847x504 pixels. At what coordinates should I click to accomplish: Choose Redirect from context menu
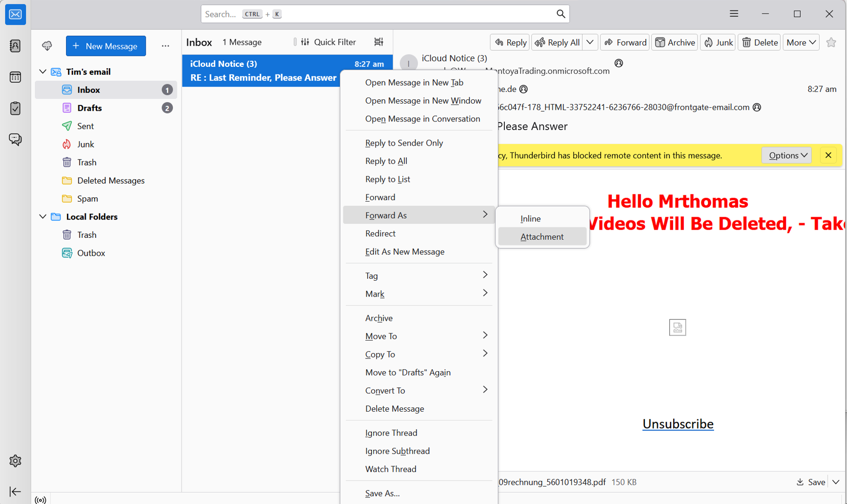point(419,234)
